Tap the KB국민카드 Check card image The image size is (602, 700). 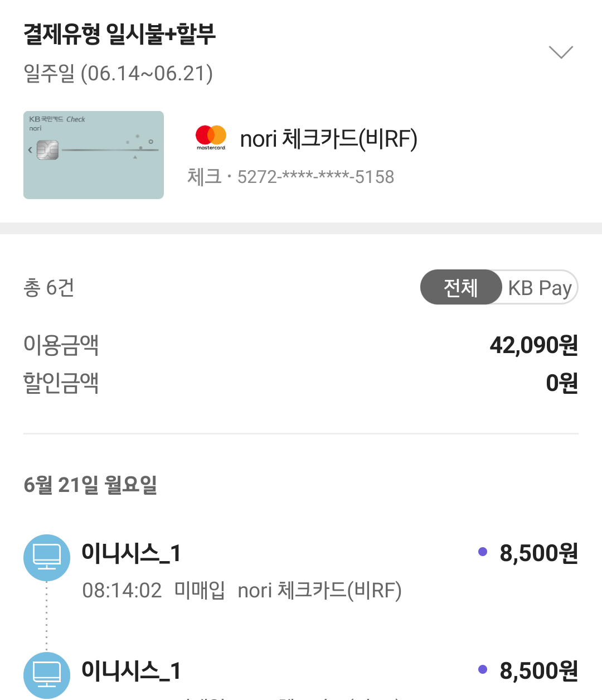pyautogui.click(x=94, y=155)
